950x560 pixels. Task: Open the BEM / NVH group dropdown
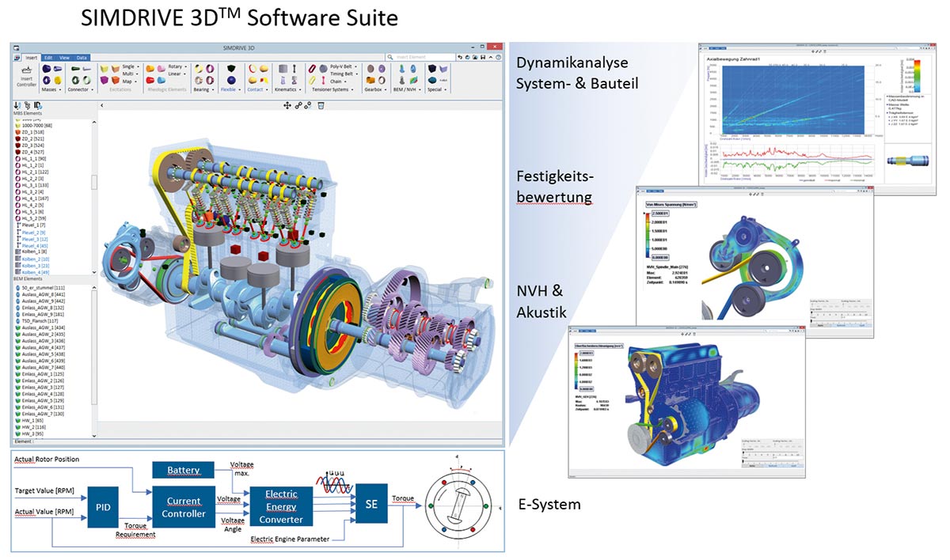click(407, 89)
